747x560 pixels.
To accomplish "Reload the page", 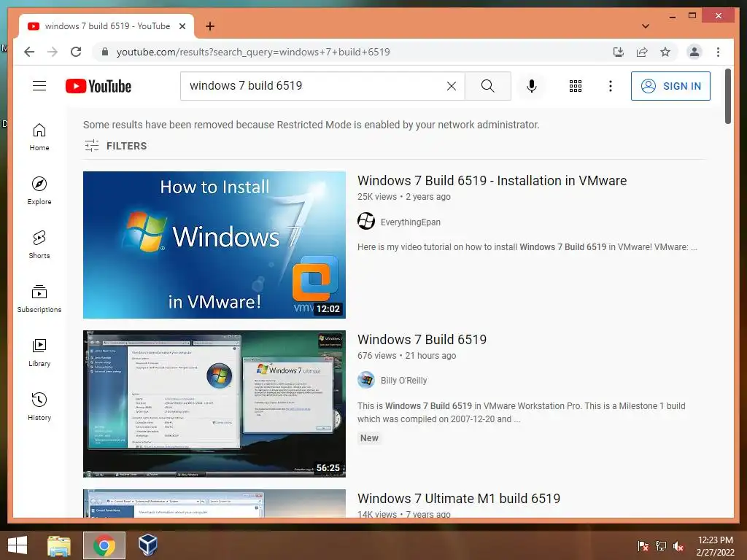I will 76,52.
